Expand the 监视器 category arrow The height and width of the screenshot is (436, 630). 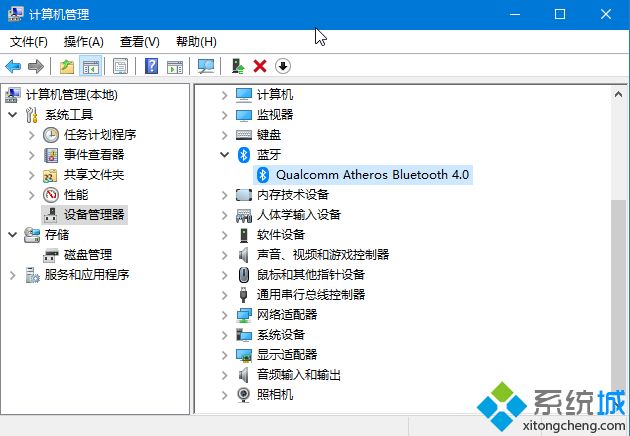tap(225, 115)
